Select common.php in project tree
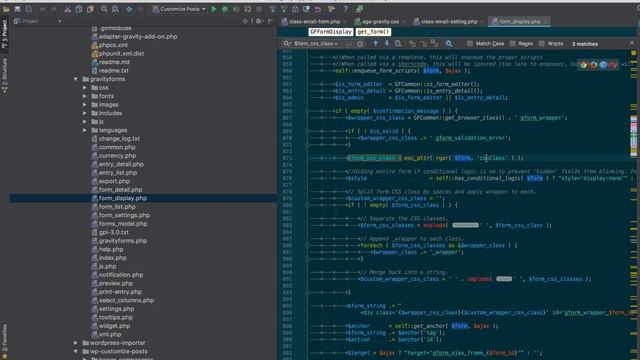Screen dimensions: 640x360 point(113,147)
